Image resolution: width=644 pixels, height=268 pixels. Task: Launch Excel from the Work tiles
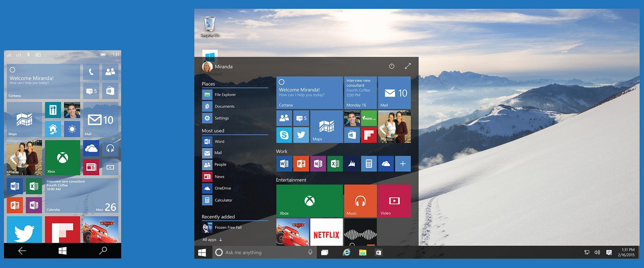coord(335,164)
